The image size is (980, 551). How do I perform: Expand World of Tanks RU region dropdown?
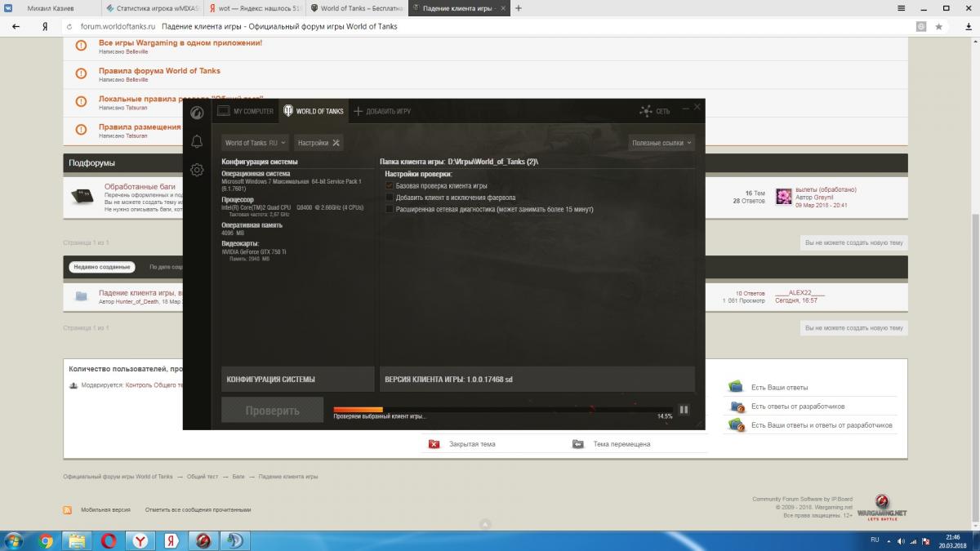point(255,143)
